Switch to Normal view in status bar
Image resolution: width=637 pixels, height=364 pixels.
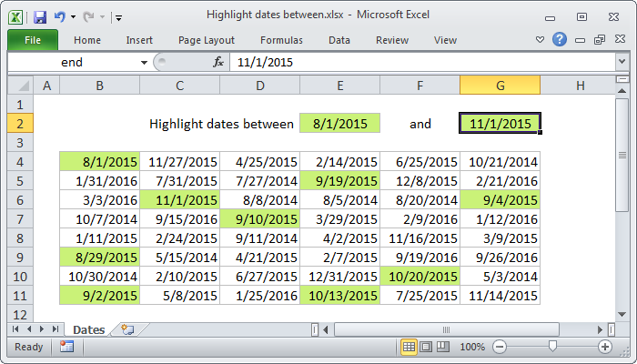409,347
